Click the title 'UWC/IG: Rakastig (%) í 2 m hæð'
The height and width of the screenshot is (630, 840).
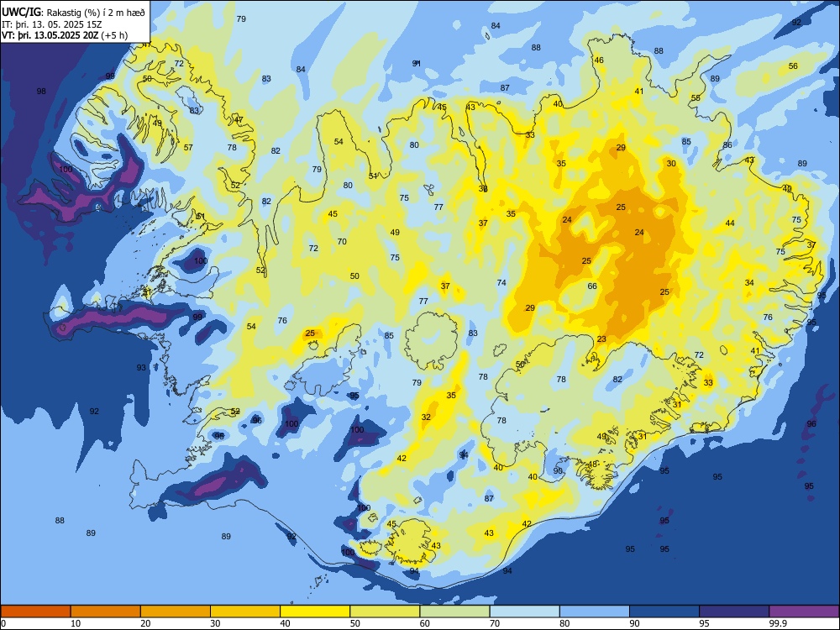73,12
